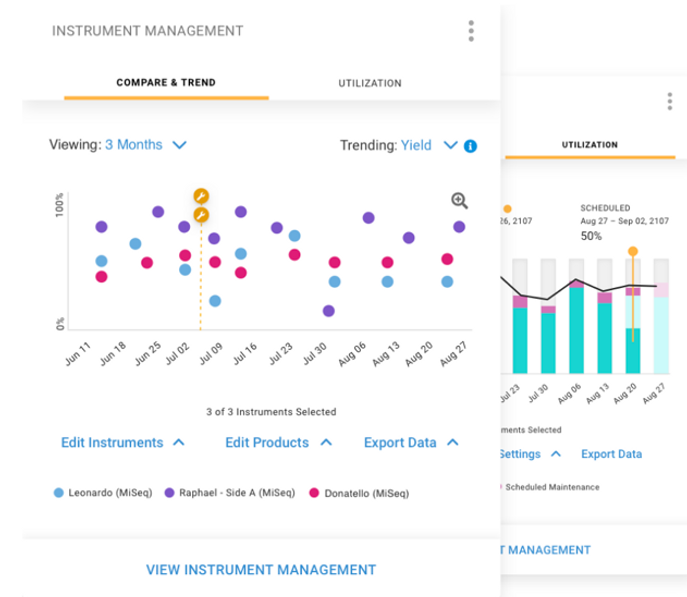This screenshot has width=687, height=597.
Task: Click the zoom magnifier on the chart
Action: pos(459,201)
